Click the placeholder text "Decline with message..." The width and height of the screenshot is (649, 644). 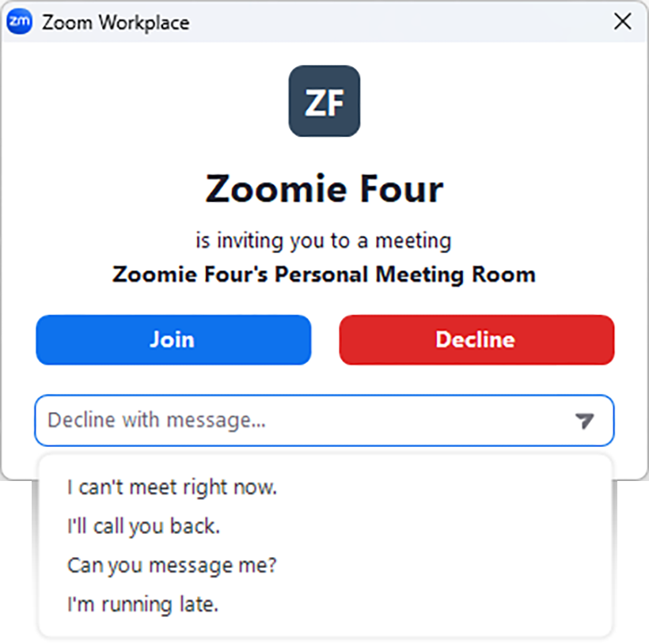click(157, 421)
